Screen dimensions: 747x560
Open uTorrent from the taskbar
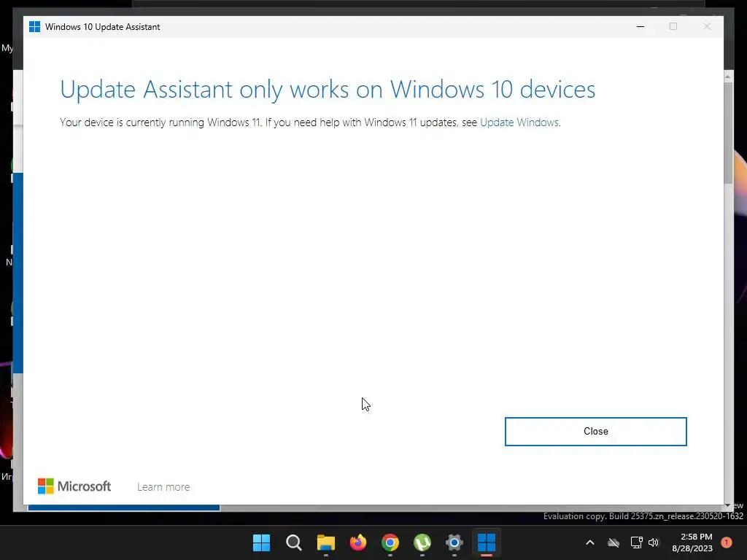point(422,542)
